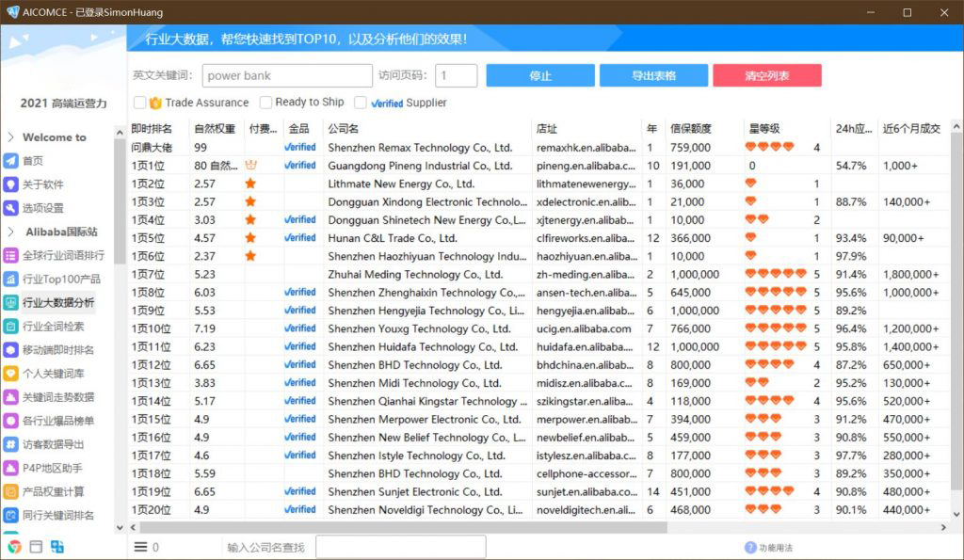Click the 功能用法 help question icon
Screen dimensions: 964x560
tap(750, 547)
